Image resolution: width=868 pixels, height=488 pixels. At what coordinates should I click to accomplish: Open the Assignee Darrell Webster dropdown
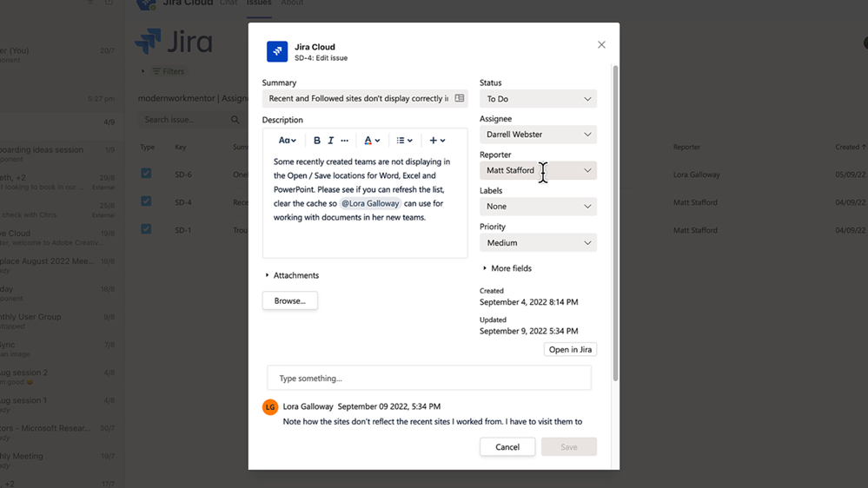tap(538, 135)
